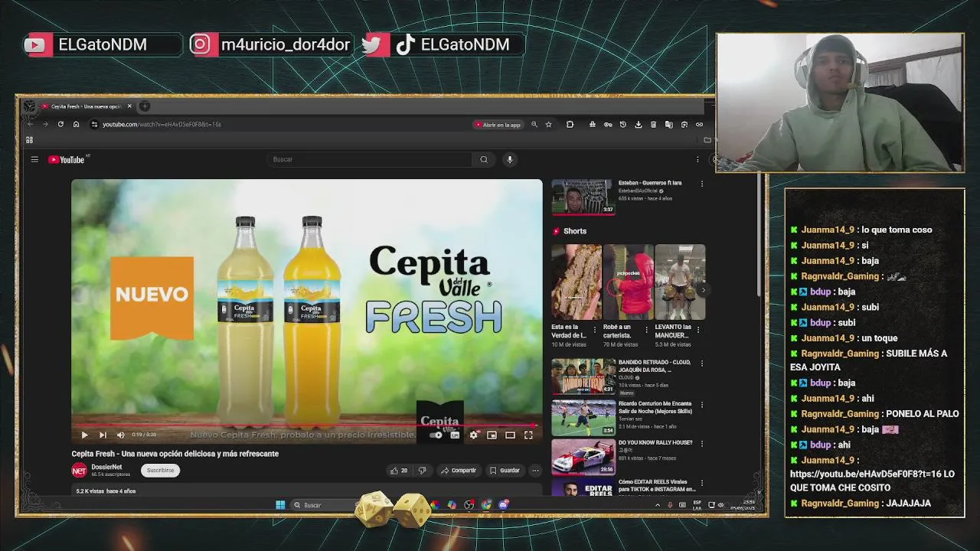The height and width of the screenshot is (551, 980).
Task: Open options for 'Robé a un carterista' short
Action: click(x=646, y=329)
